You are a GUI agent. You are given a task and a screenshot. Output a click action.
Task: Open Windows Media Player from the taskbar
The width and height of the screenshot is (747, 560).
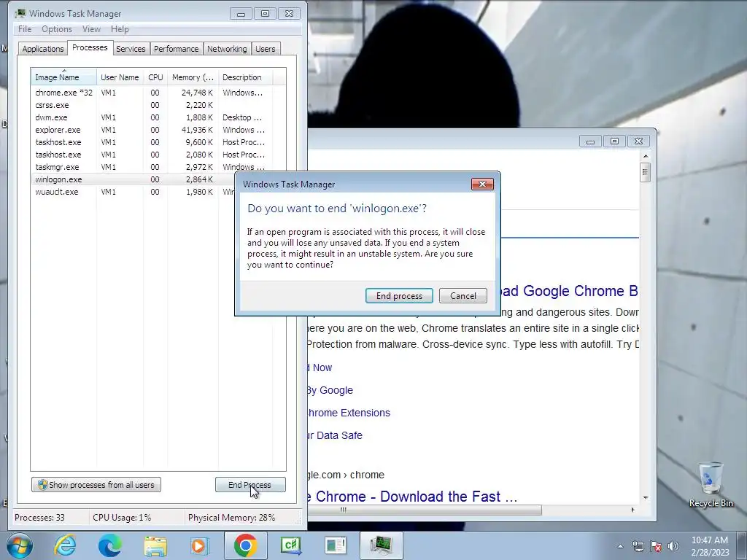[200, 545]
